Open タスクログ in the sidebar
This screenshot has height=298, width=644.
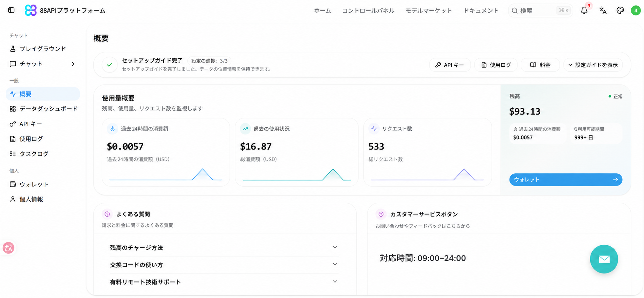(43, 154)
